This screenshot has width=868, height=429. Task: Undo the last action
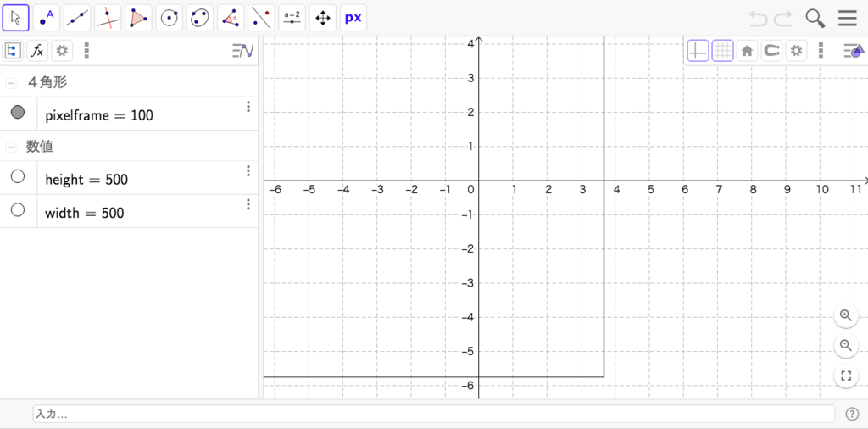click(759, 19)
